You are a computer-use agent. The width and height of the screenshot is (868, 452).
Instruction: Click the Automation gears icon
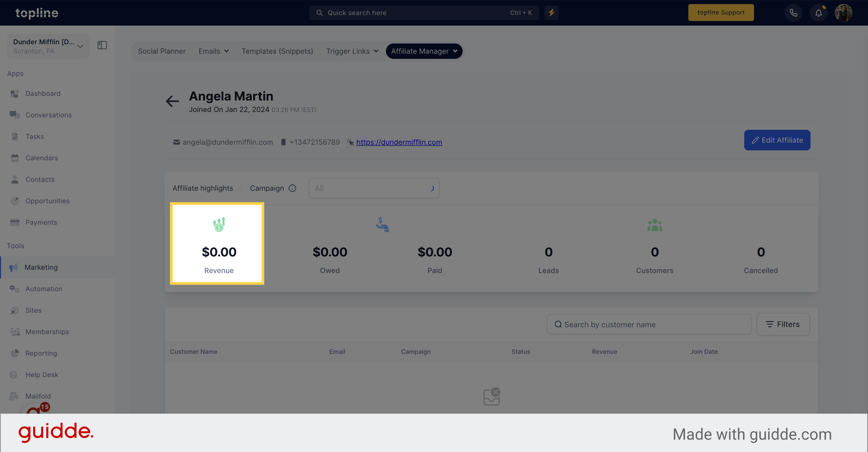[x=15, y=289]
